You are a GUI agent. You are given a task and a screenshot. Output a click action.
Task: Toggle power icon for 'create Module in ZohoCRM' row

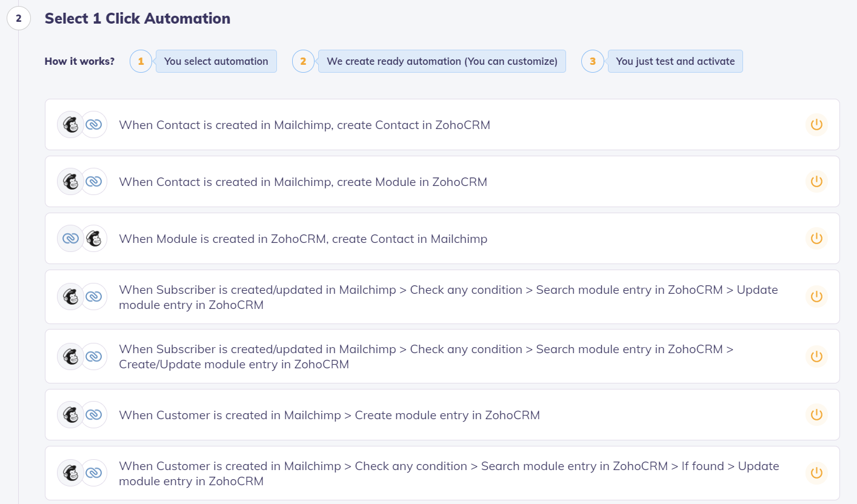[x=816, y=182]
